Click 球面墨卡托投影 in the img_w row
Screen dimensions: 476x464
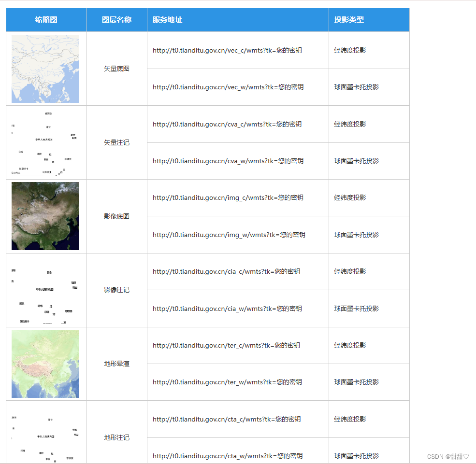click(x=356, y=235)
